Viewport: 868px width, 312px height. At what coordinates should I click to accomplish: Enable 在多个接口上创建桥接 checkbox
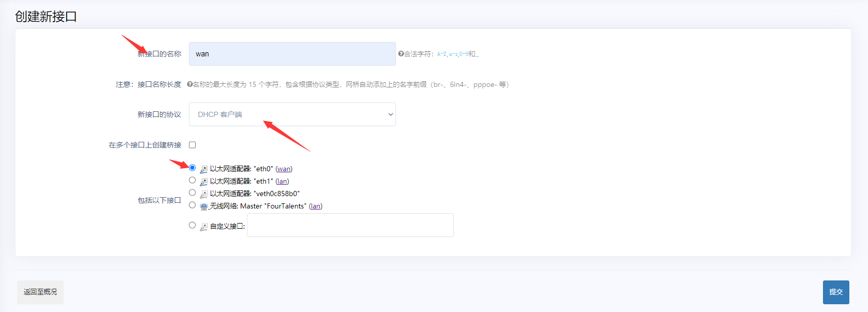pyautogui.click(x=193, y=145)
